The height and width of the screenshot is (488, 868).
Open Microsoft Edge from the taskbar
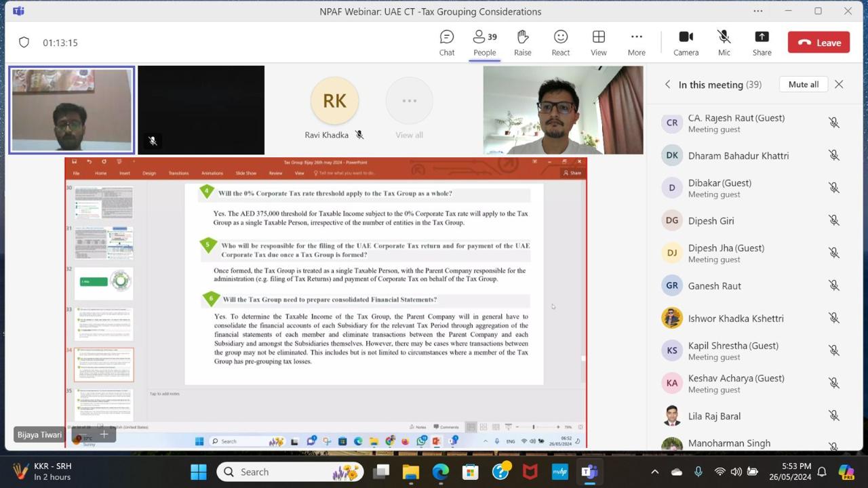click(x=441, y=472)
